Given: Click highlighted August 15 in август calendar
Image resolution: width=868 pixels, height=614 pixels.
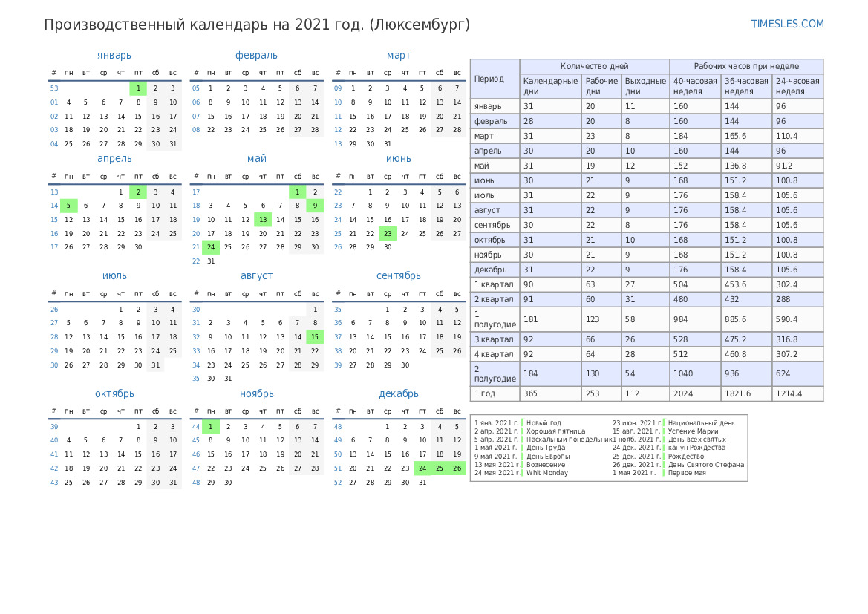Looking at the screenshot, I should coord(315,337).
